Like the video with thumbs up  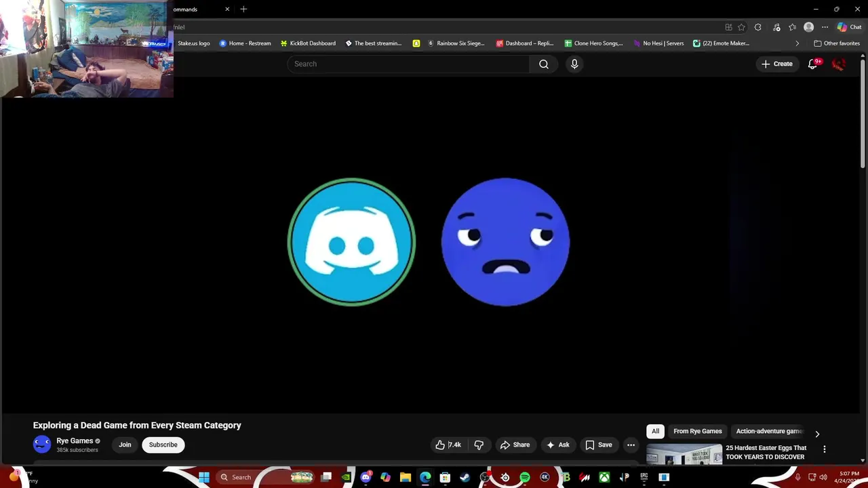click(x=448, y=445)
